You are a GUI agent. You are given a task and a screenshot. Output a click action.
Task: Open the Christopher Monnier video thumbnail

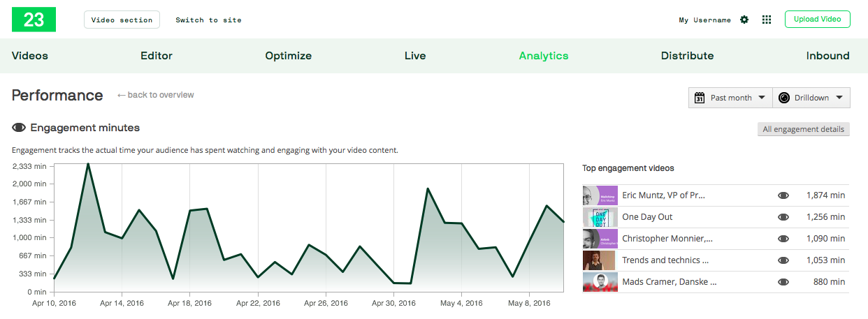pos(600,239)
